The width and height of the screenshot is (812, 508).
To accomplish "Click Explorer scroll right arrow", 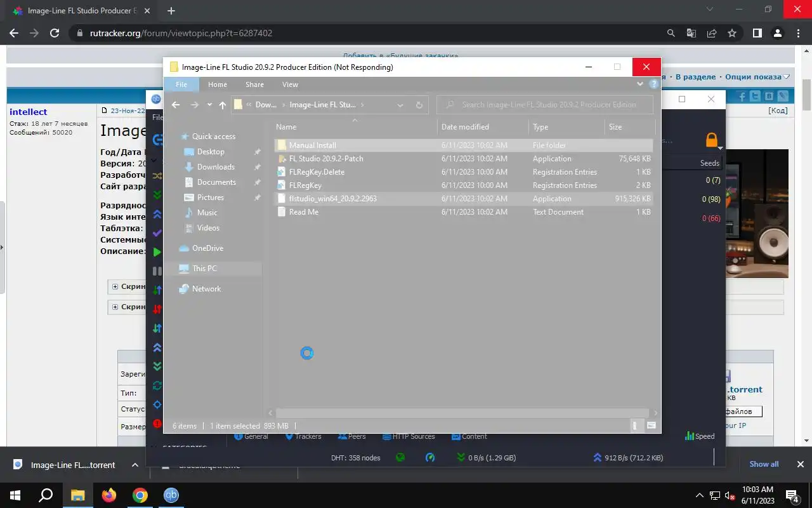I will 655,413.
